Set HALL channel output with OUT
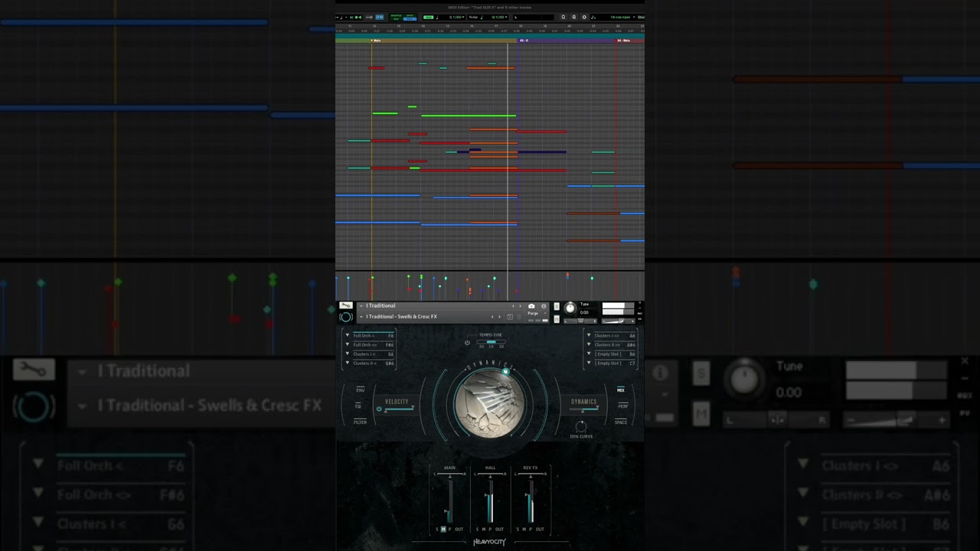 click(x=499, y=530)
